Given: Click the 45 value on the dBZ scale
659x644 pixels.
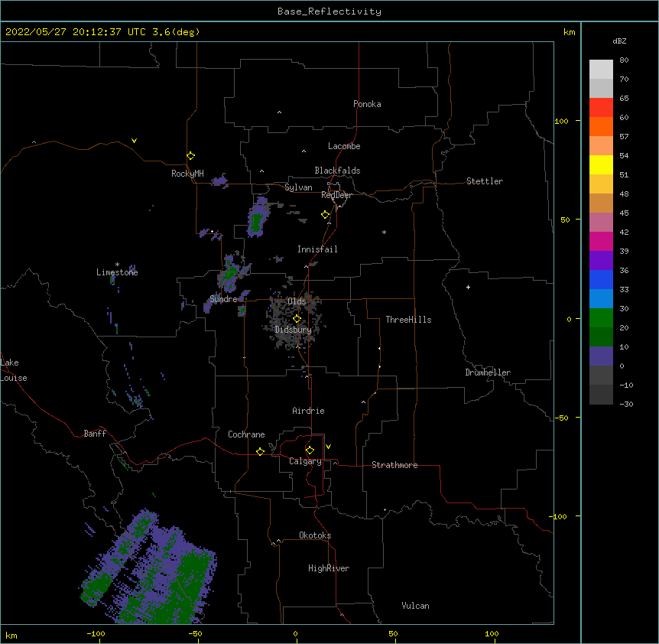Looking at the screenshot, I should coord(624,213).
